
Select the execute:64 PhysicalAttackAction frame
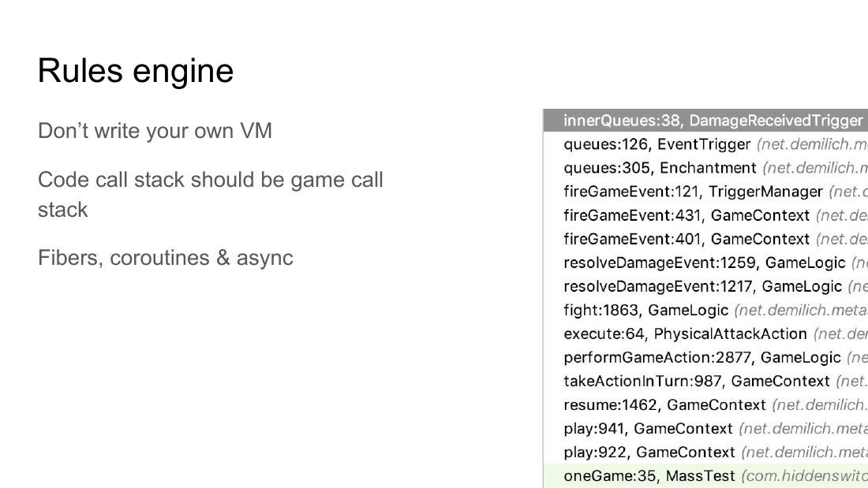705,334
